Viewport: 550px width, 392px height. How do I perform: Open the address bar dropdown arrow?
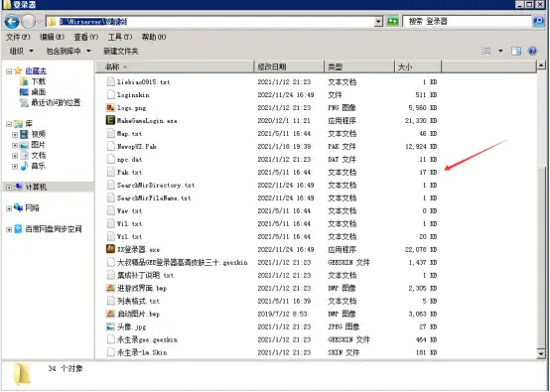(378, 22)
